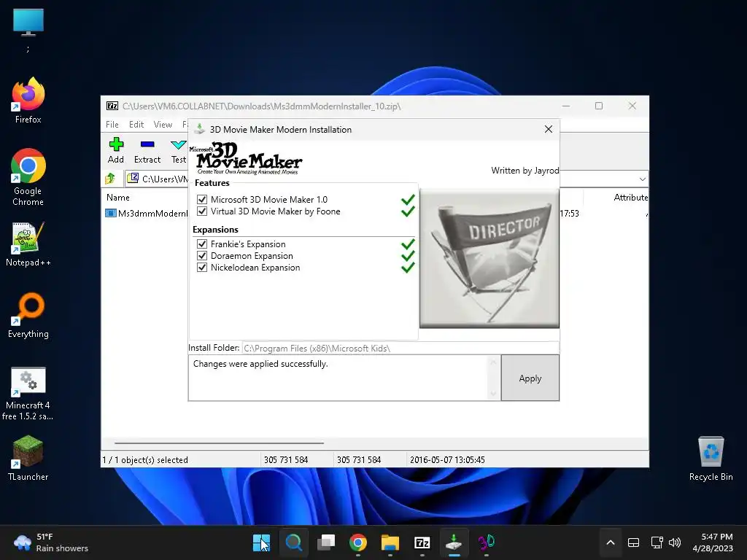Click the Name column header in 7-Zip
This screenshot has width=747, height=560.
click(117, 197)
